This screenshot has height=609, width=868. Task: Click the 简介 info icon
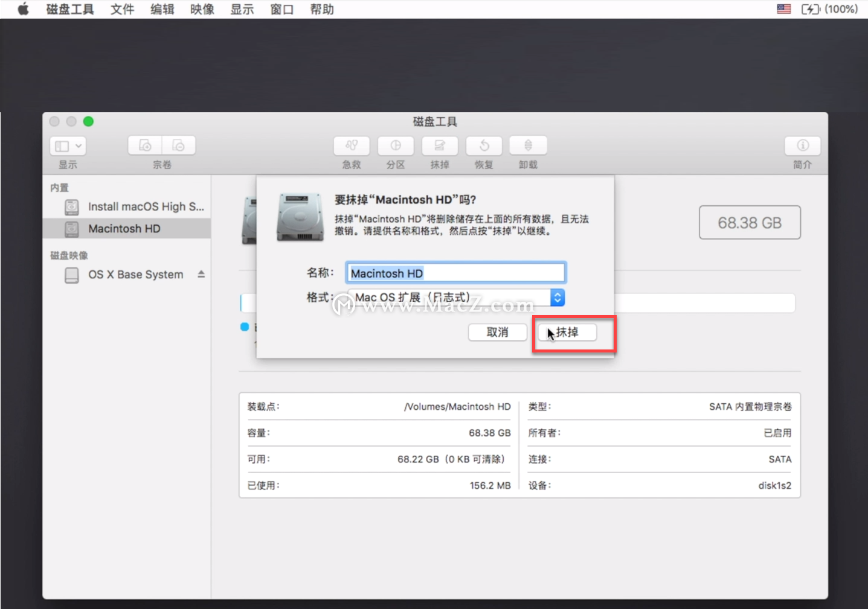[803, 145]
